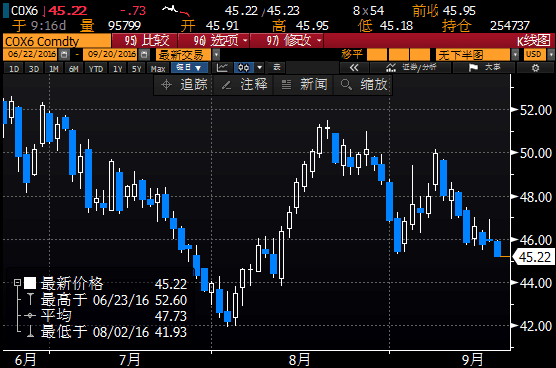The height and width of the screenshot is (368, 556).
Task: Click the 45.22 current price axis marker
Action: 535,257
